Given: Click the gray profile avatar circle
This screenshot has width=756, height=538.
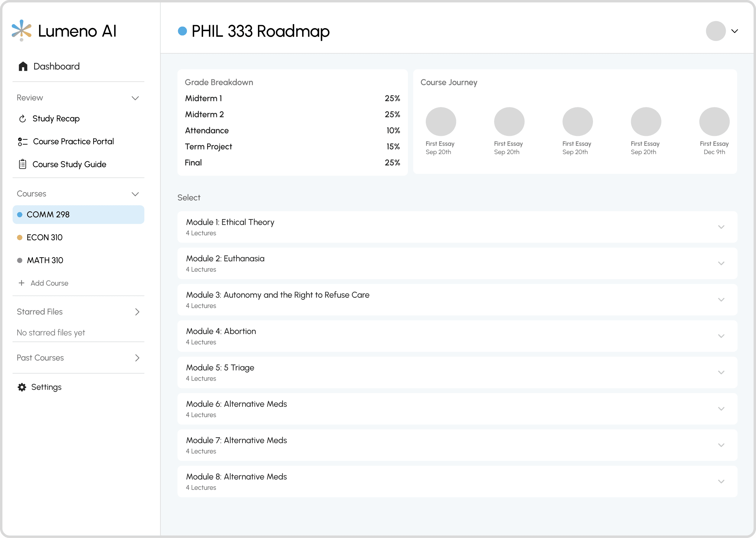Looking at the screenshot, I should point(715,31).
